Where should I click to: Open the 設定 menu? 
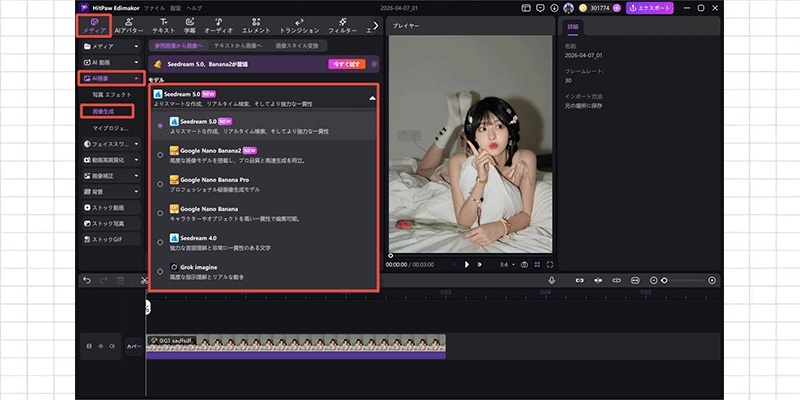tap(176, 8)
